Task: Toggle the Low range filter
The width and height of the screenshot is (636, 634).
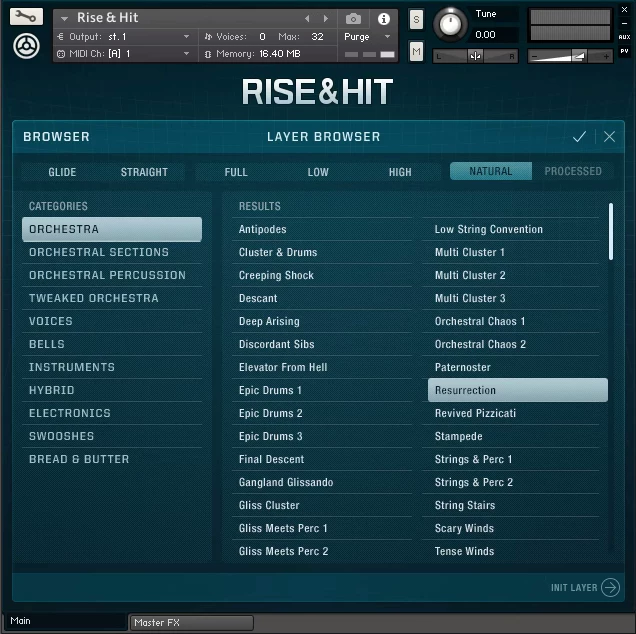Action: coord(318,172)
